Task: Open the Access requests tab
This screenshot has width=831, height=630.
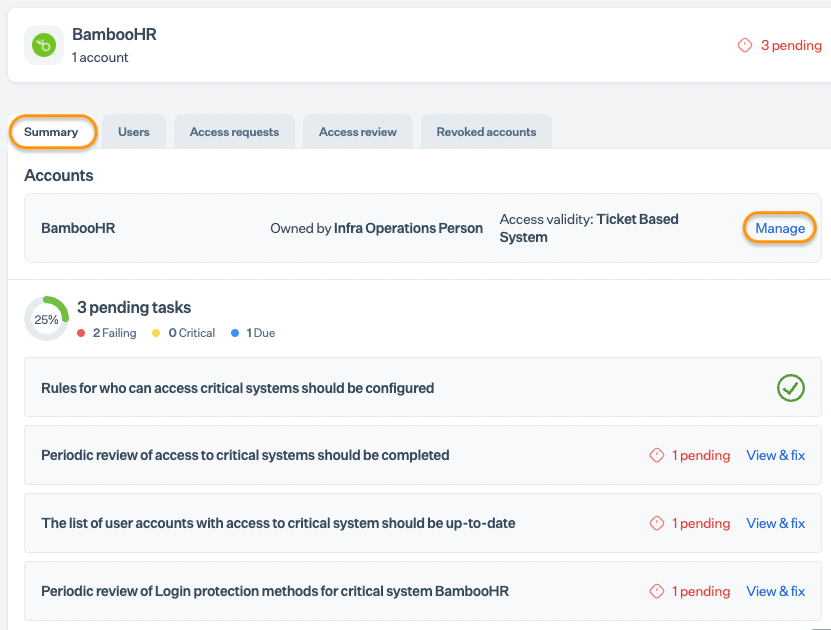Action: tap(234, 131)
